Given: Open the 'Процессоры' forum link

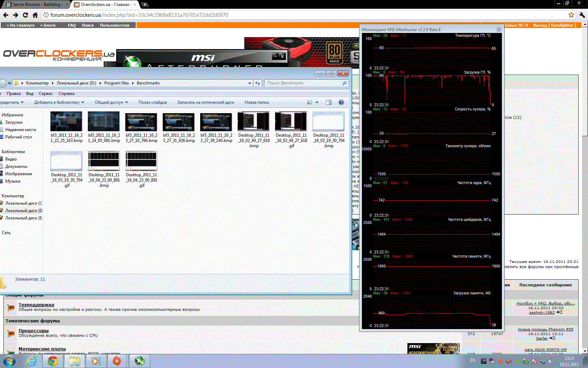Looking at the screenshot, I should (33, 330).
